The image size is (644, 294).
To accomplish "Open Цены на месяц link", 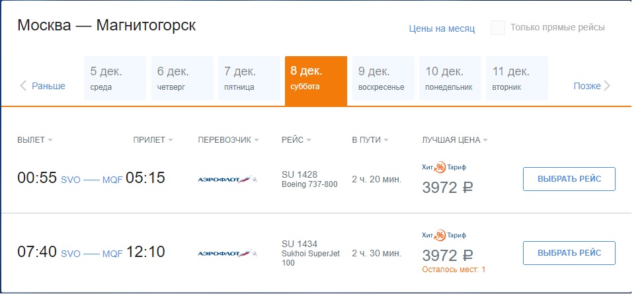I will tap(442, 29).
